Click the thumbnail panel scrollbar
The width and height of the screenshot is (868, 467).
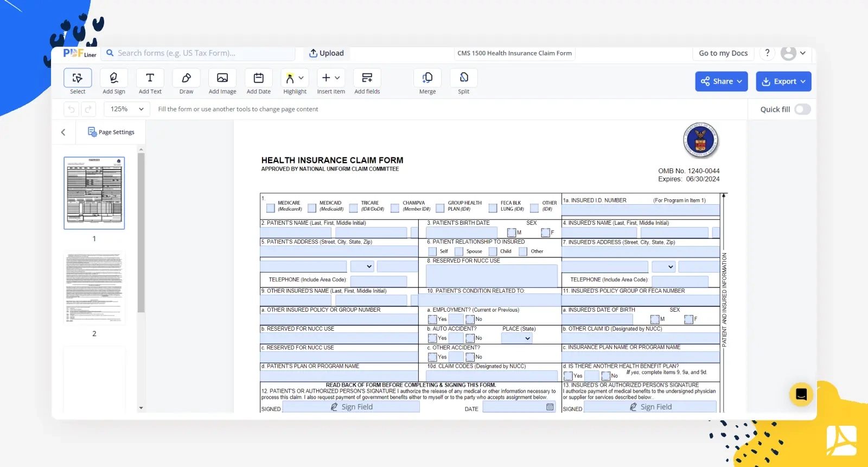pos(141,232)
